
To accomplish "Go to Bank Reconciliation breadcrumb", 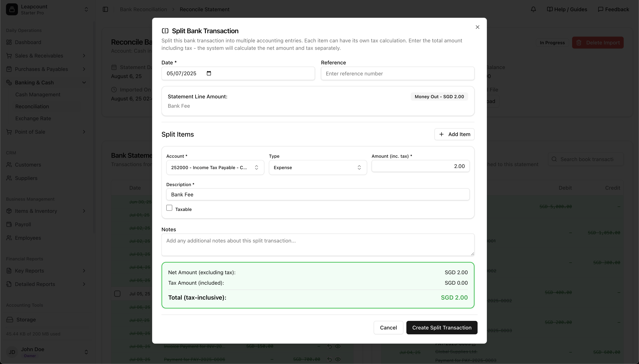I will coord(143,9).
